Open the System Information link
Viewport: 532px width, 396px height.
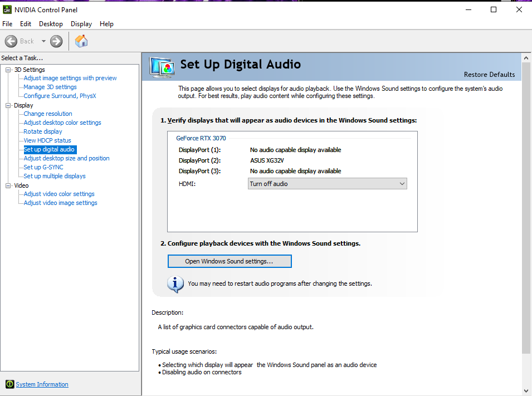(42, 384)
